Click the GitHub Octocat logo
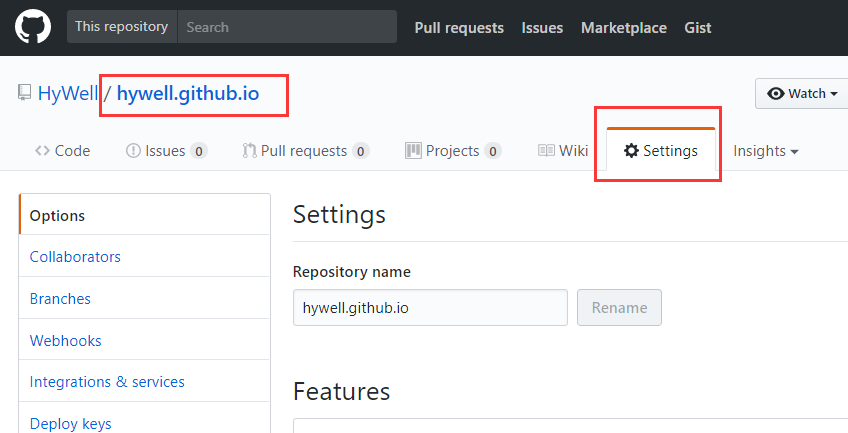This screenshot has height=433, width=848. [33, 26]
